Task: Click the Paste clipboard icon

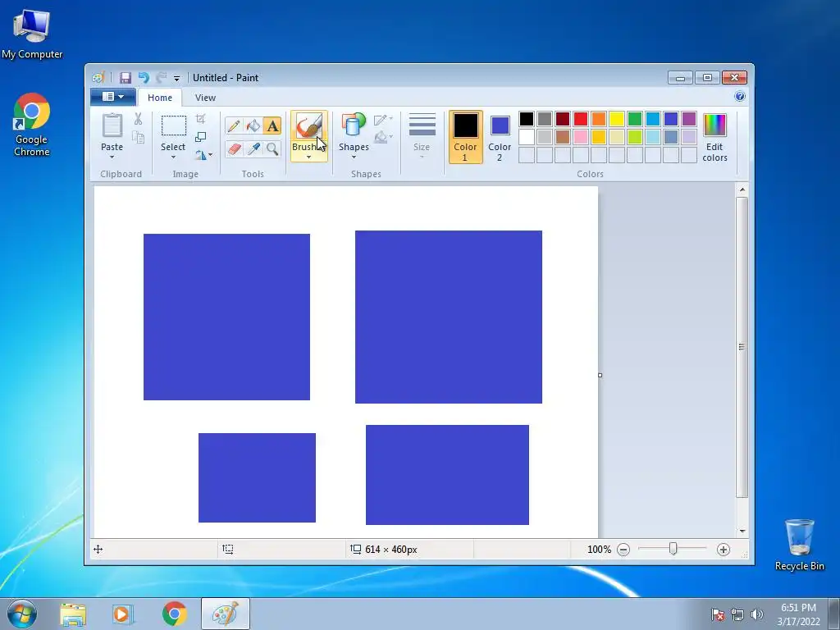Action: (x=112, y=126)
